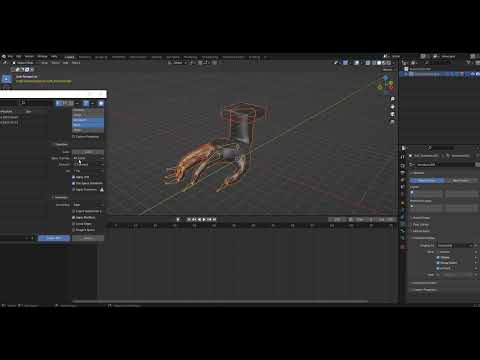Image resolution: width=480 pixels, height=360 pixels.
Task: Enable the Export Subdivision Surface checkbox
Action: click(x=74, y=211)
